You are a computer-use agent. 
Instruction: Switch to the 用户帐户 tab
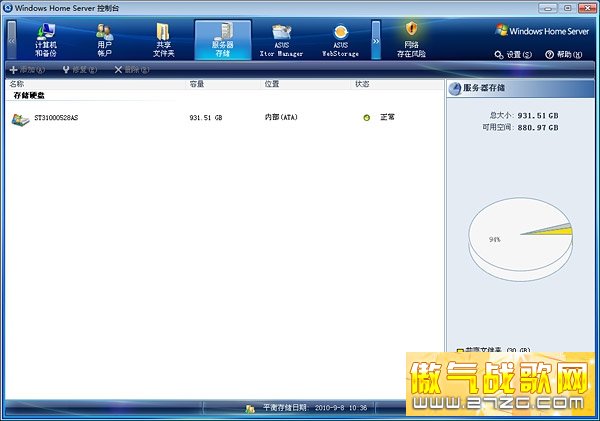[104, 40]
